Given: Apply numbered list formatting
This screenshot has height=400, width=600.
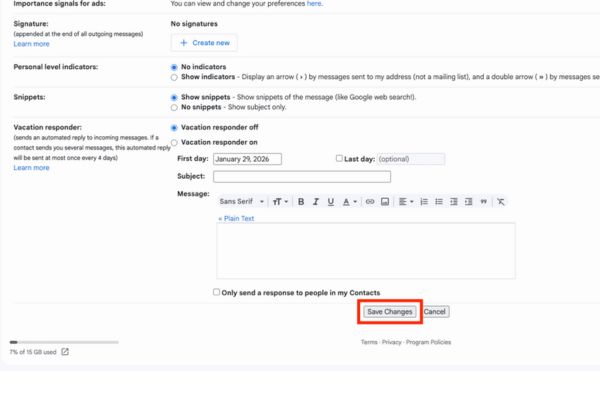Looking at the screenshot, I should pyautogui.click(x=424, y=201).
